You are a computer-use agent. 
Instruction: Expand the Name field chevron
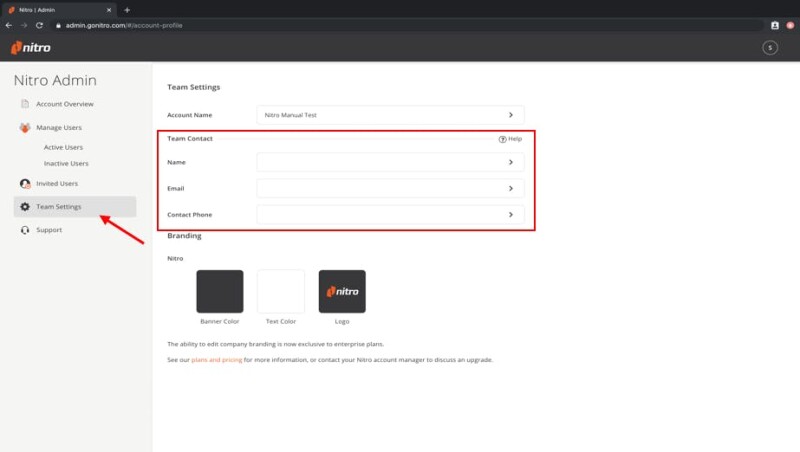(x=511, y=162)
